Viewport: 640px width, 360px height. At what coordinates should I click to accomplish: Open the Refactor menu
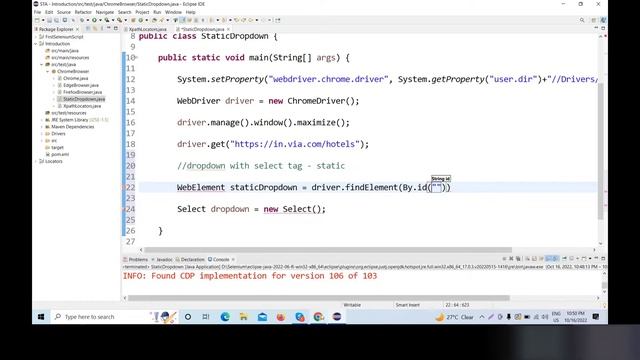click(x=83, y=12)
